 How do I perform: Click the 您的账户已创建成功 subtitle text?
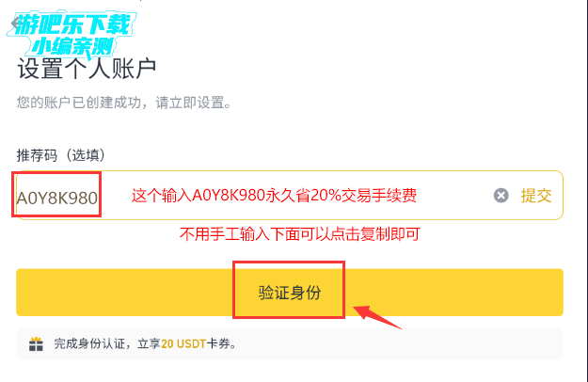coord(124,103)
